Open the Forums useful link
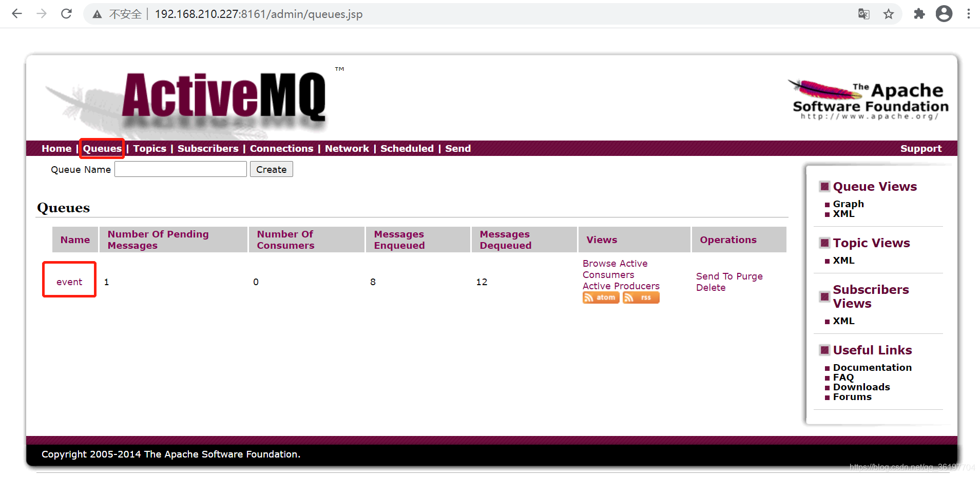The image size is (980, 477). point(852,396)
